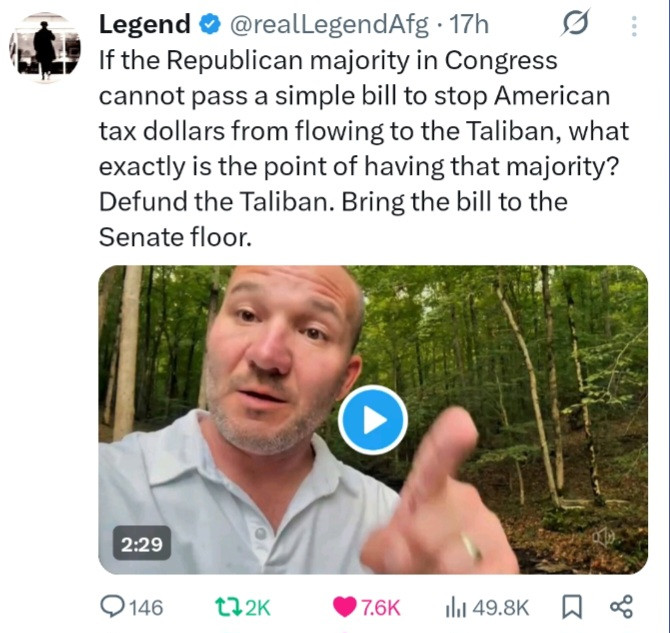Open the Grok slashed-circle icon by timestamp
The width and height of the screenshot is (670, 633).
(575, 23)
